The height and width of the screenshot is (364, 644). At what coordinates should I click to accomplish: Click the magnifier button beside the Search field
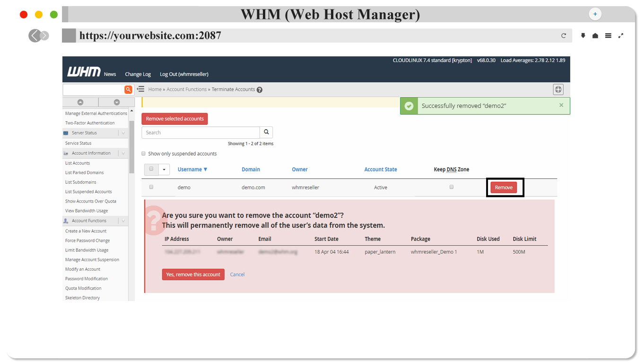click(x=266, y=133)
